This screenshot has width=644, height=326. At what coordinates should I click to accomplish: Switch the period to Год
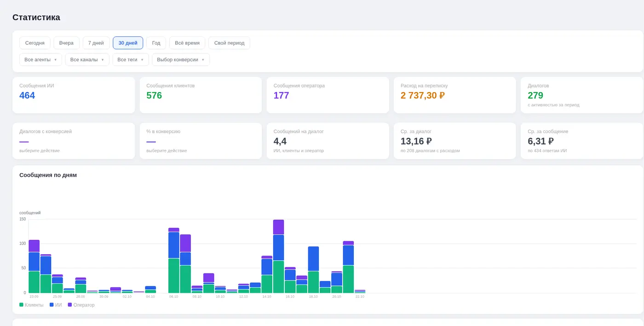click(x=156, y=43)
